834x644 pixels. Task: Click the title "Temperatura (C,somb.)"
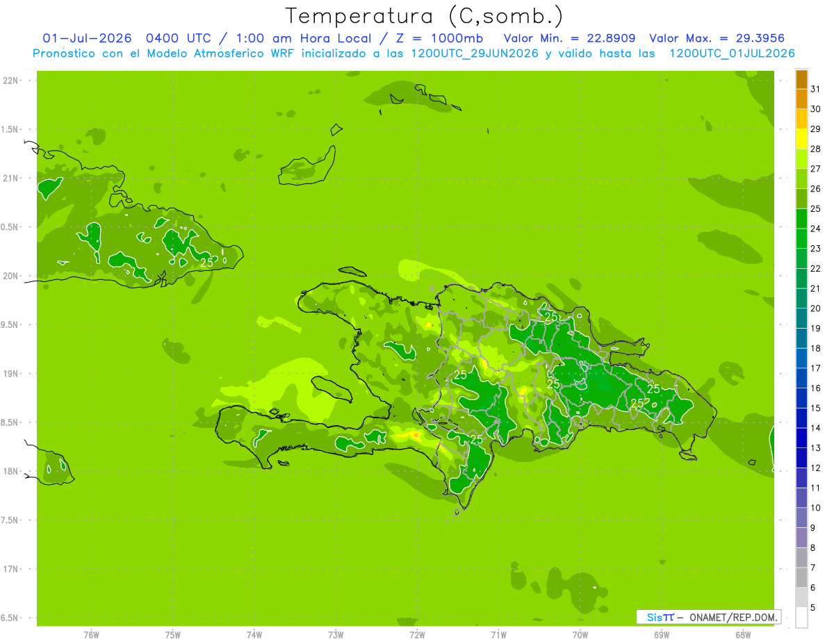coord(425,16)
